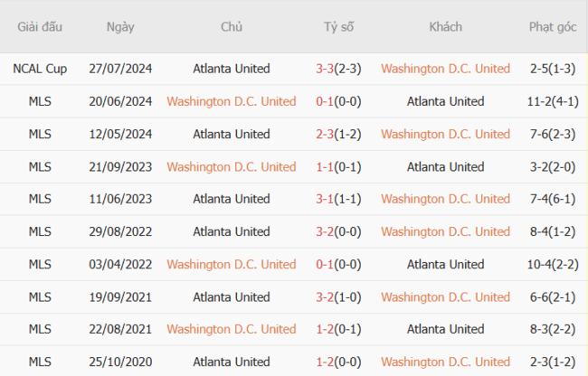Click the 'Phạt góc' column header
The width and height of the screenshot is (588, 376).
click(x=553, y=27)
